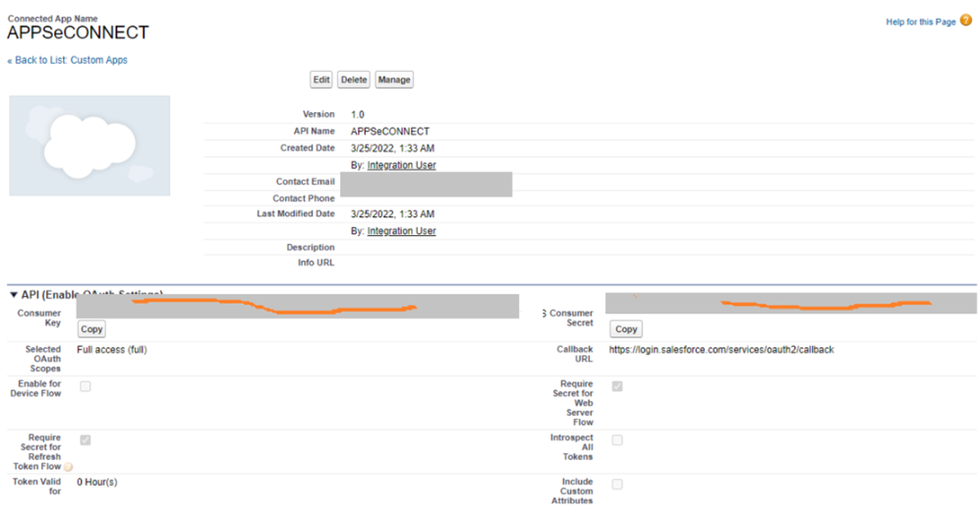This screenshot has height=522, width=980.
Task: Select the Callback URL value text
Action: (721, 349)
